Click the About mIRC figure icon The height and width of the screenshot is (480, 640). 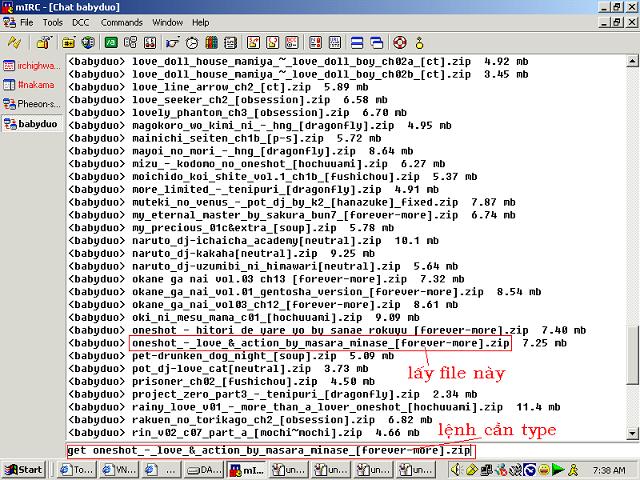tap(420, 42)
